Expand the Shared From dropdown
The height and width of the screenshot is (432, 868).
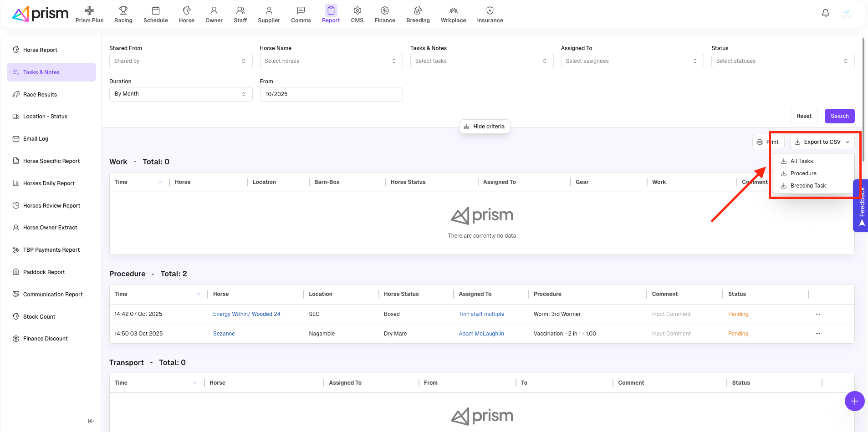(x=180, y=61)
